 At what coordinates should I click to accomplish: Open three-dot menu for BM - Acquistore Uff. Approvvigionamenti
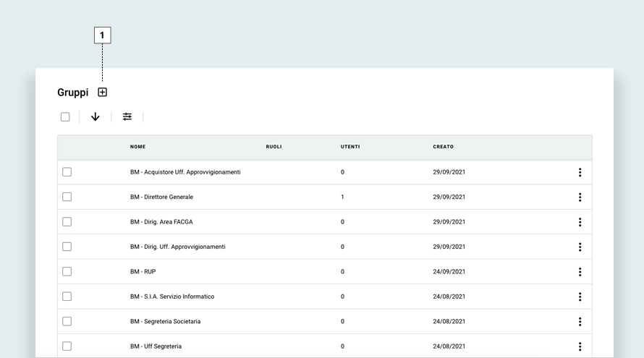[580, 172]
